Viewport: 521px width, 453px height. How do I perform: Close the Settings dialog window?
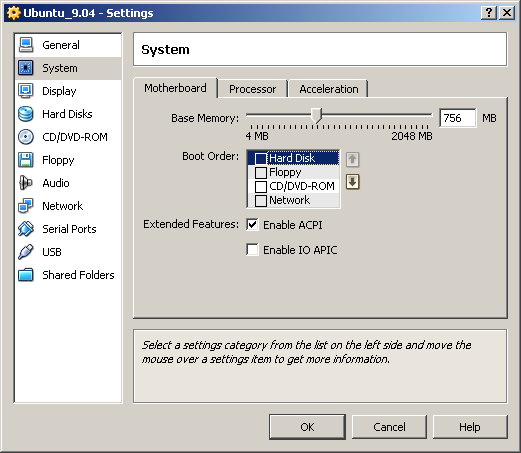pyautogui.click(x=507, y=13)
